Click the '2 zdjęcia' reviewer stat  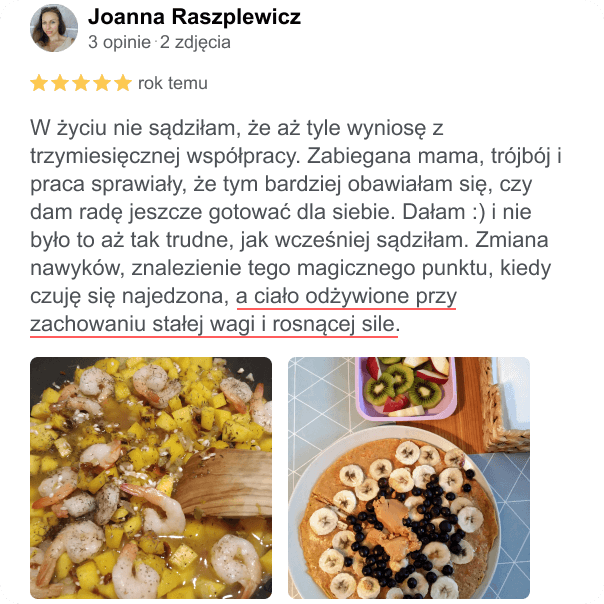(x=195, y=42)
